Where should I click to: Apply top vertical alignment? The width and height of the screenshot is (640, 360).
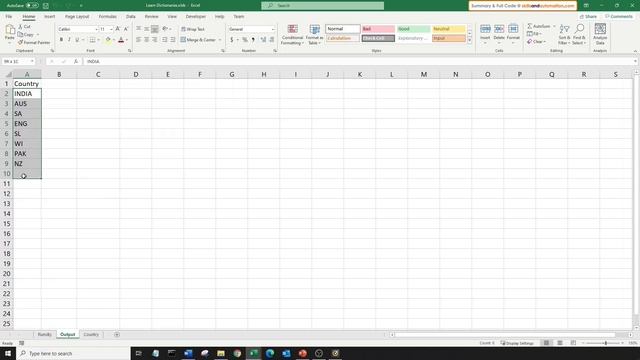(x=138, y=29)
